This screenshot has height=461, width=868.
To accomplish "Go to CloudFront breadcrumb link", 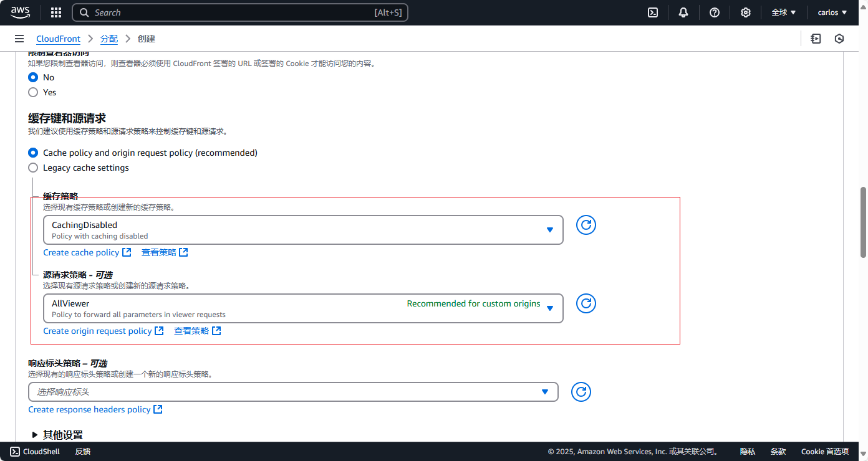I will [x=58, y=39].
